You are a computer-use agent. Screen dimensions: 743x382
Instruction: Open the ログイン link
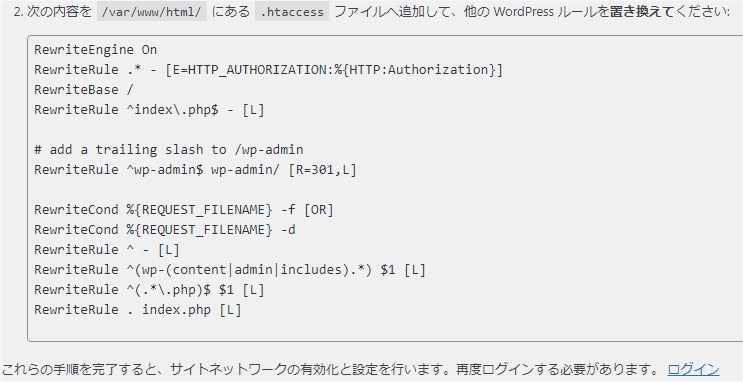tap(693, 369)
